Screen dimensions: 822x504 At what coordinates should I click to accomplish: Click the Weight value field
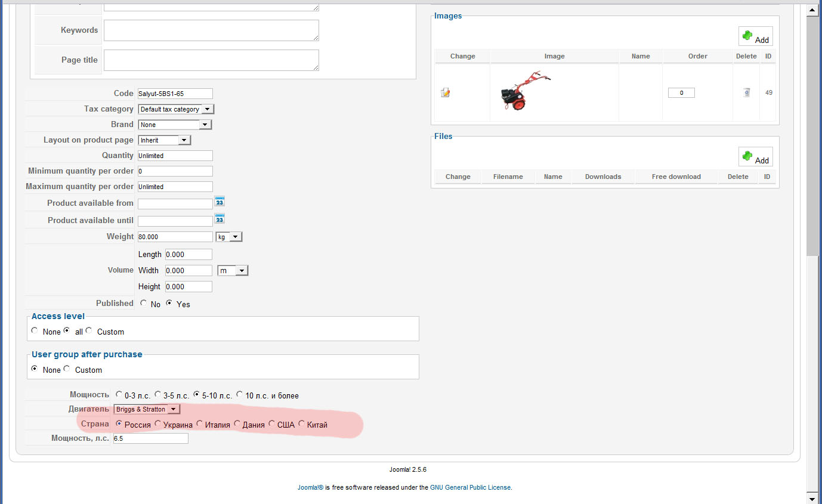tap(175, 237)
